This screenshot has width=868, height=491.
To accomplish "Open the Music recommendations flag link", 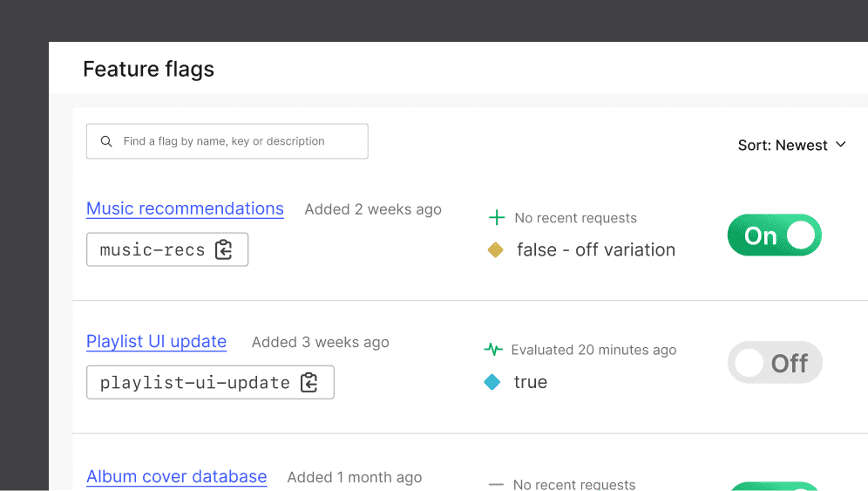I will [185, 208].
